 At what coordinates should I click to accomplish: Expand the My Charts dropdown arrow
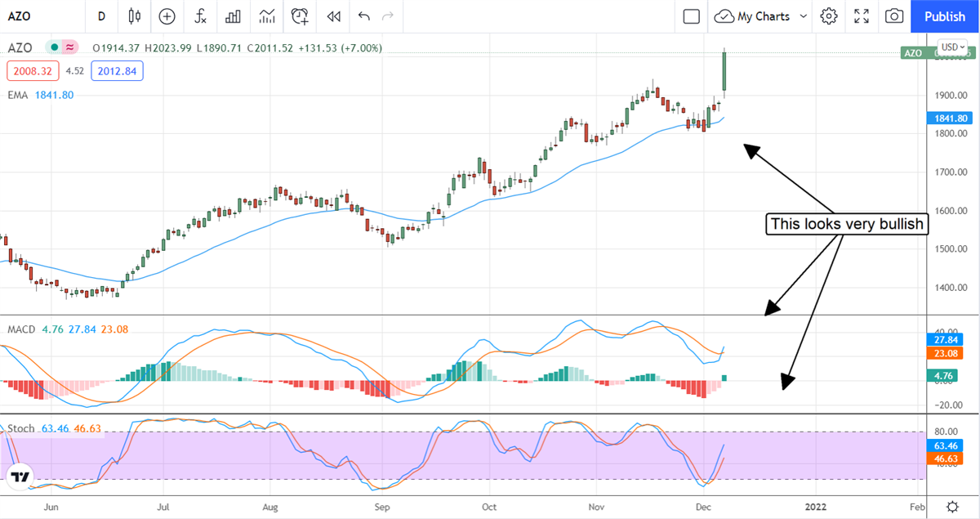pos(804,16)
